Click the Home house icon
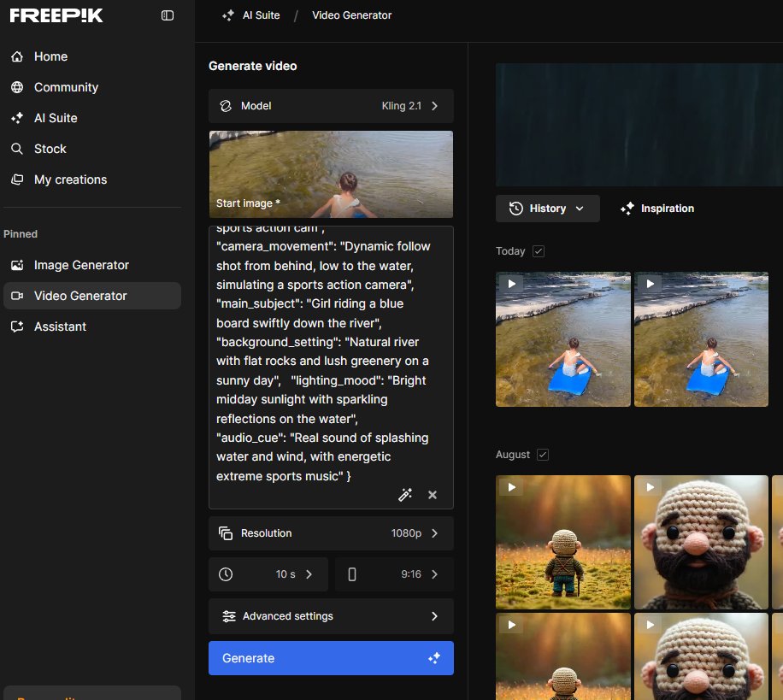Screen dimensions: 783x700 (17, 56)
